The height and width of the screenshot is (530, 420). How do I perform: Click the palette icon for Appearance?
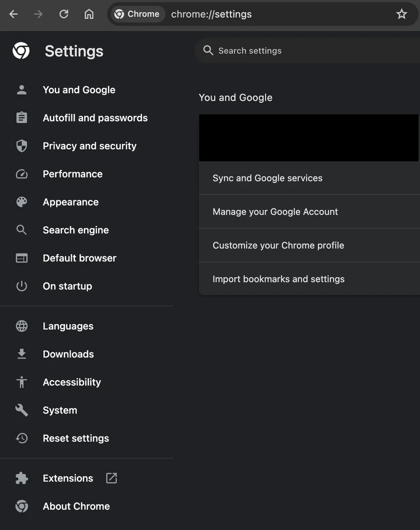pyautogui.click(x=22, y=202)
